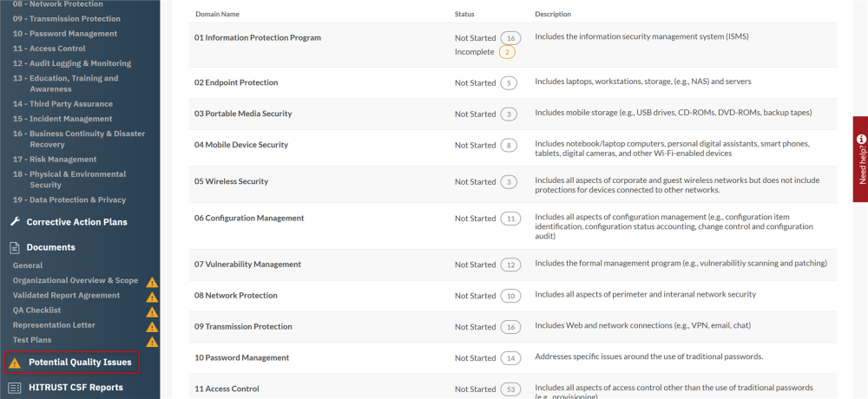The image size is (868, 399).
Task: Click the Documents page icon in sidebar
Action: (15, 247)
